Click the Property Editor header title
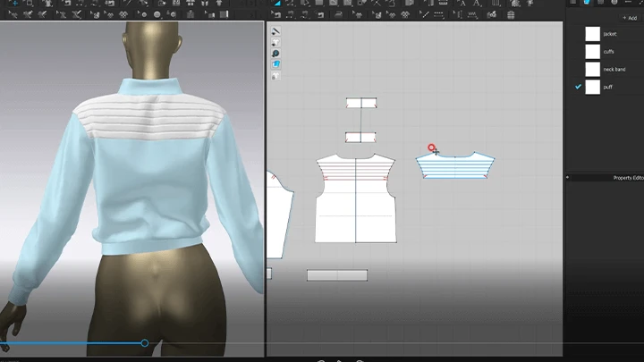The height and width of the screenshot is (362, 644). (629, 178)
